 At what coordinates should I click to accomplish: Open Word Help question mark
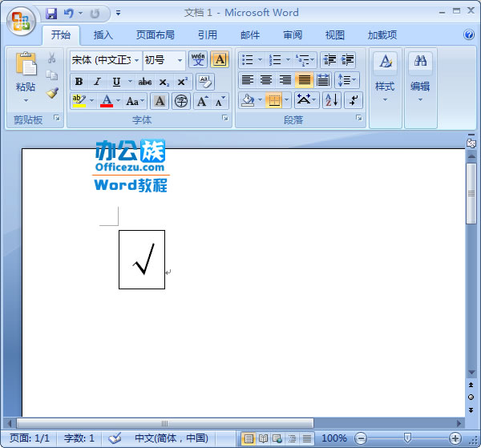tap(469, 34)
